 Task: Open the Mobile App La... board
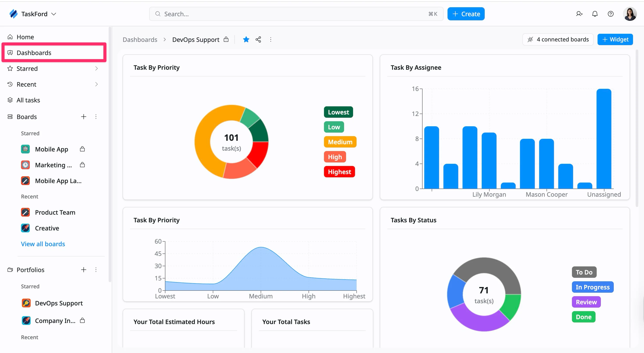(x=58, y=181)
